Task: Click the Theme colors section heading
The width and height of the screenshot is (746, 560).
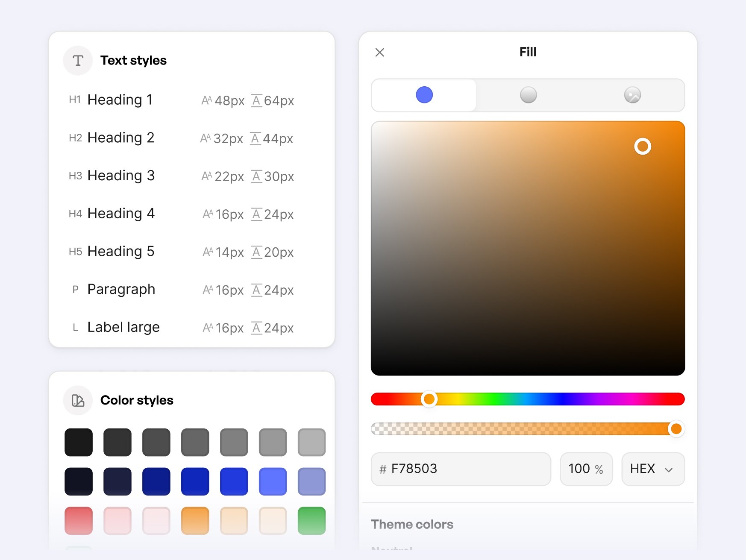Action: 412,525
